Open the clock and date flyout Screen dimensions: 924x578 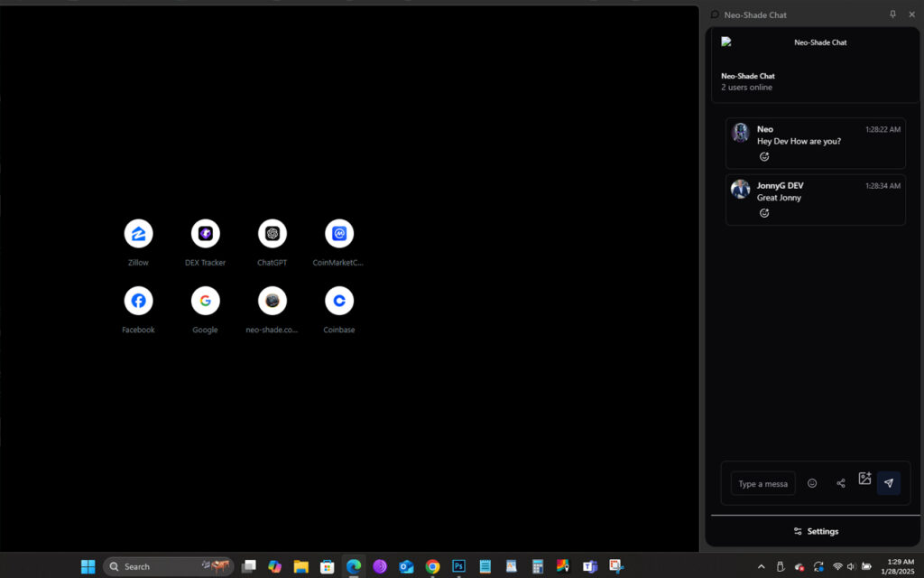pos(898,567)
